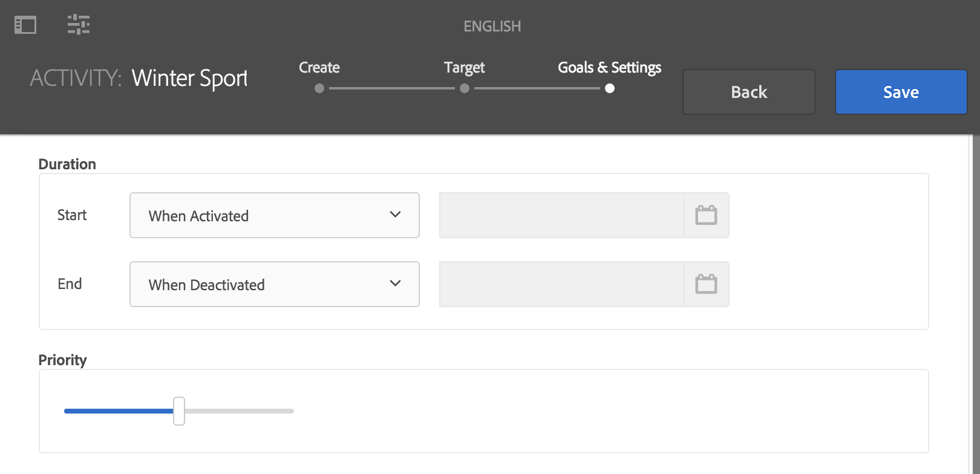The image size is (980, 474).
Task: Open the End date calendar picker
Action: pos(706,284)
